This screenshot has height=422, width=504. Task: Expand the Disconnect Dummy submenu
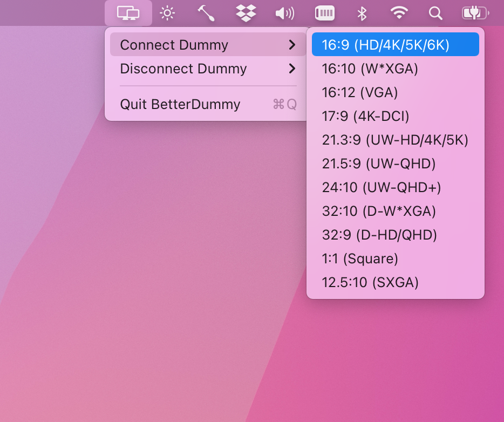tap(208, 68)
